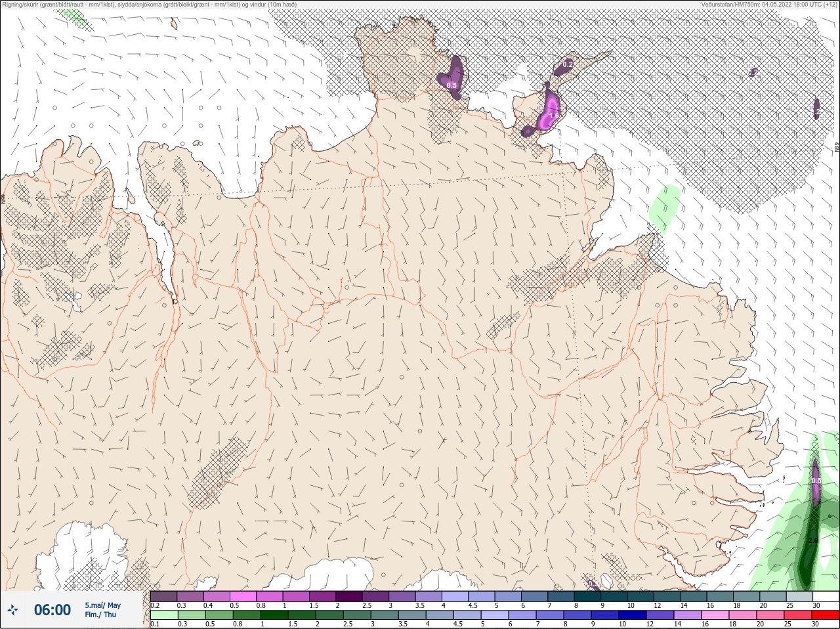The width and height of the screenshot is (840, 629).
Task: Click the 'Fim./ Thu' weekday text
Action: pyautogui.click(x=100, y=615)
